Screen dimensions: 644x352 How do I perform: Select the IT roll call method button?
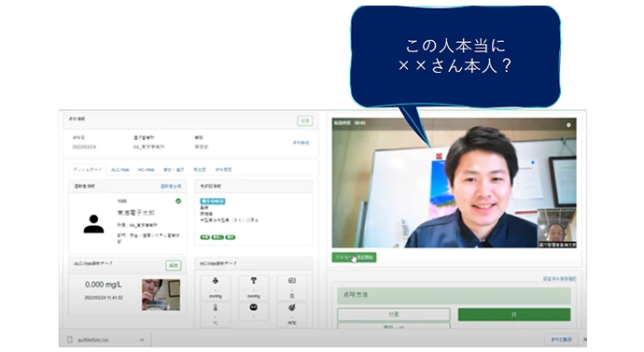(514, 315)
